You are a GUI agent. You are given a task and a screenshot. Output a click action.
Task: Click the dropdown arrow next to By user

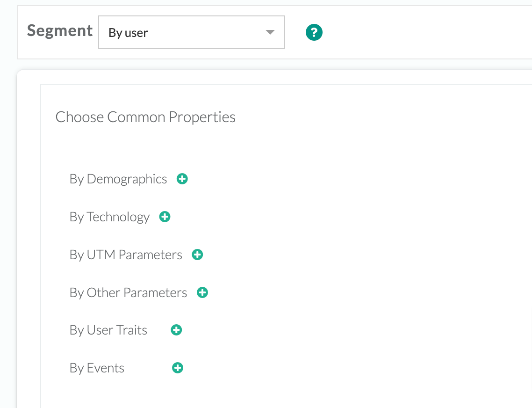tap(270, 32)
